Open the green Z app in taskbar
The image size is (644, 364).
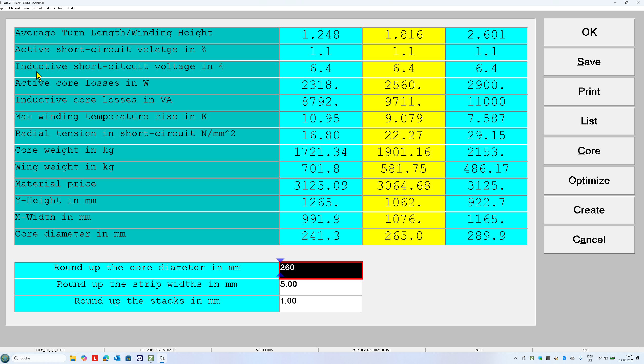151,358
